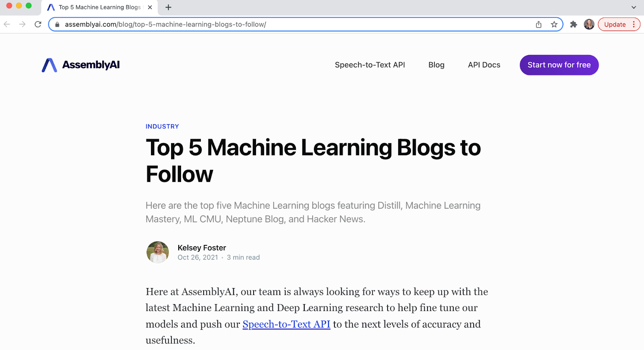Click the Oct 26, 2021 date text
Viewport: 644px width, 350px height.
pyautogui.click(x=198, y=257)
